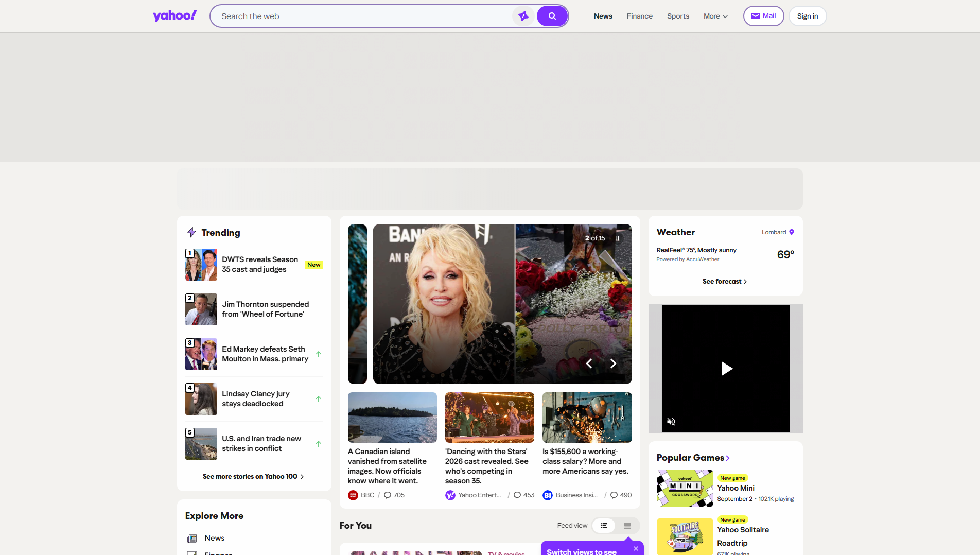Open Sports from top navigation
The image size is (980, 555).
678,16
